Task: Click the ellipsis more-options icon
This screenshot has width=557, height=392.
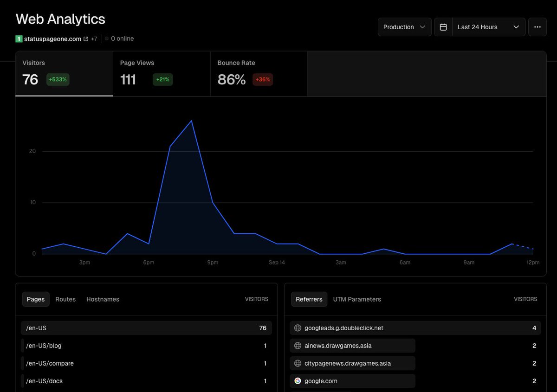Action: point(537,27)
